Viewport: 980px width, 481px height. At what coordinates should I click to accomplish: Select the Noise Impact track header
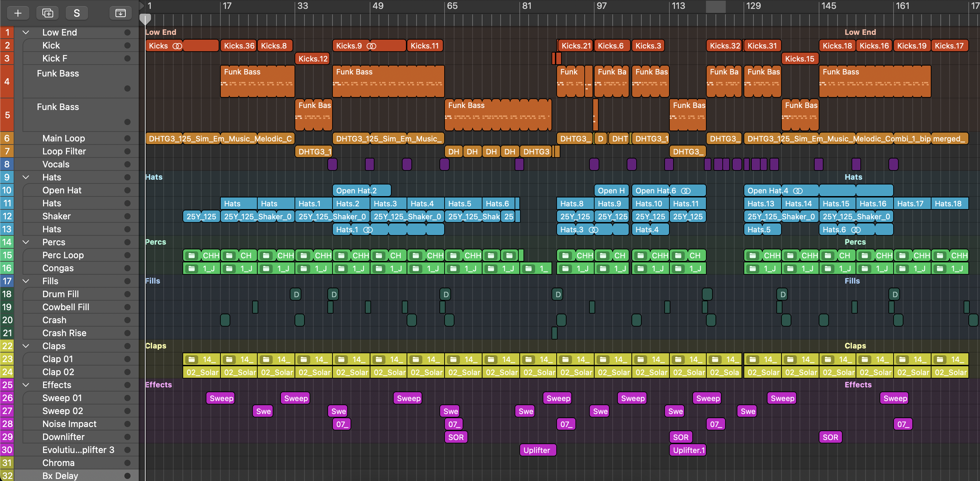[x=69, y=424]
